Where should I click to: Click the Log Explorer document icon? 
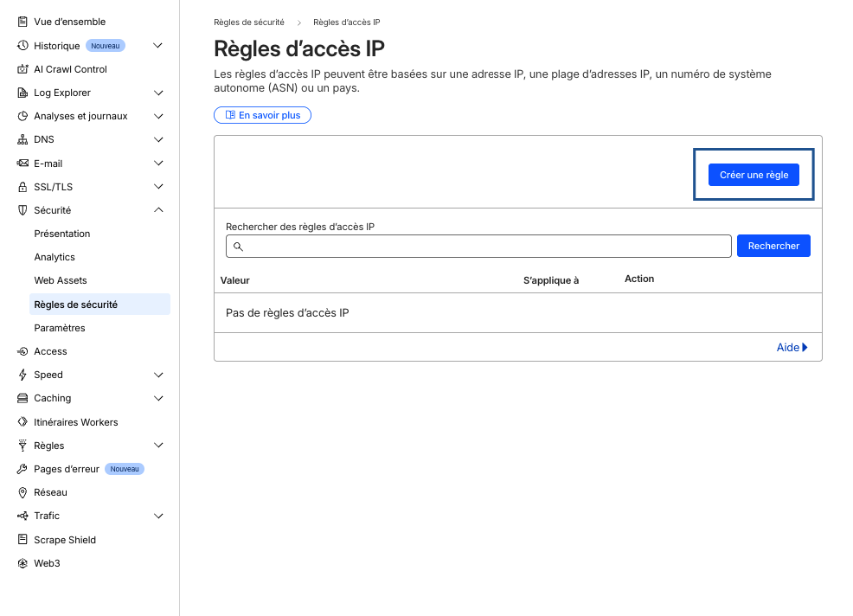point(22,93)
